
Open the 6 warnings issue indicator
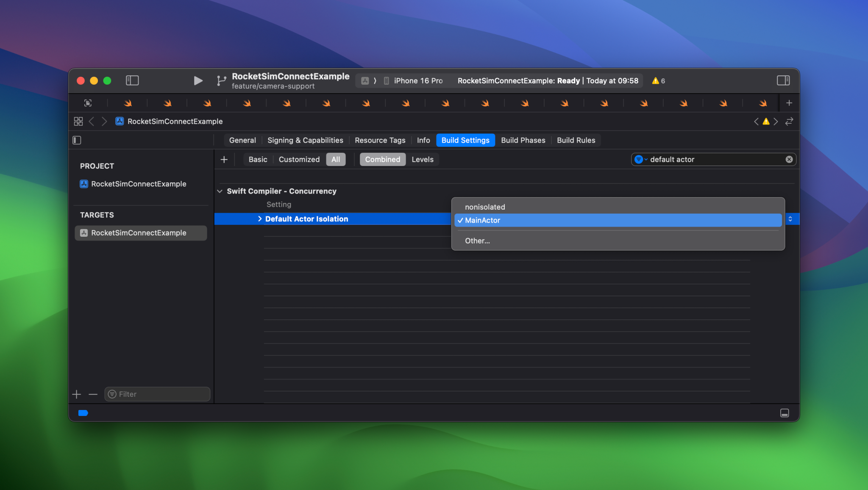[x=658, y=80]
